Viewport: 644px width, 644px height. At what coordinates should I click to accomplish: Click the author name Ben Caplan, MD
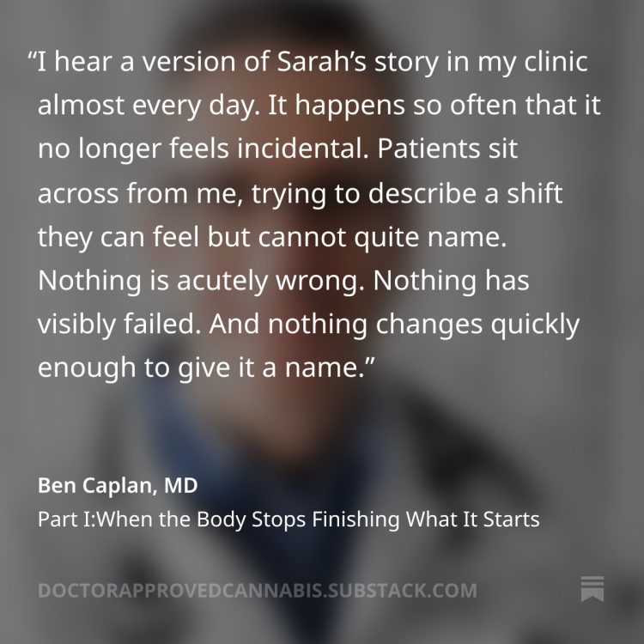118,486
